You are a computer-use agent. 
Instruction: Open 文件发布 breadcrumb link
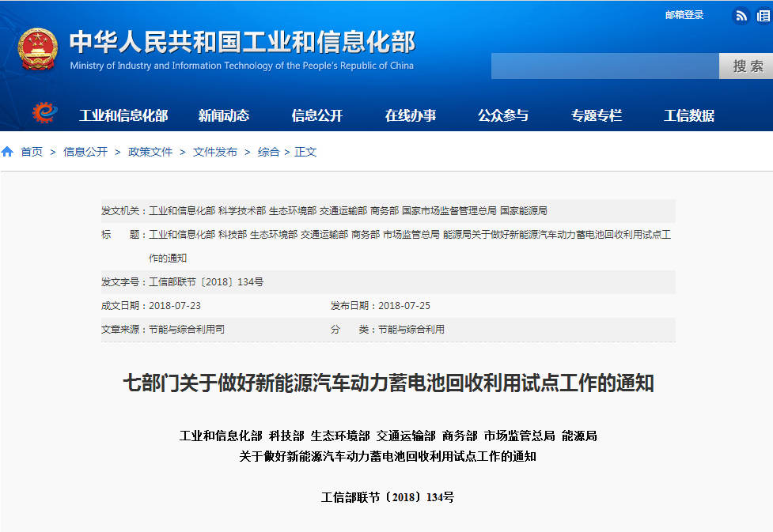(215, 152)
